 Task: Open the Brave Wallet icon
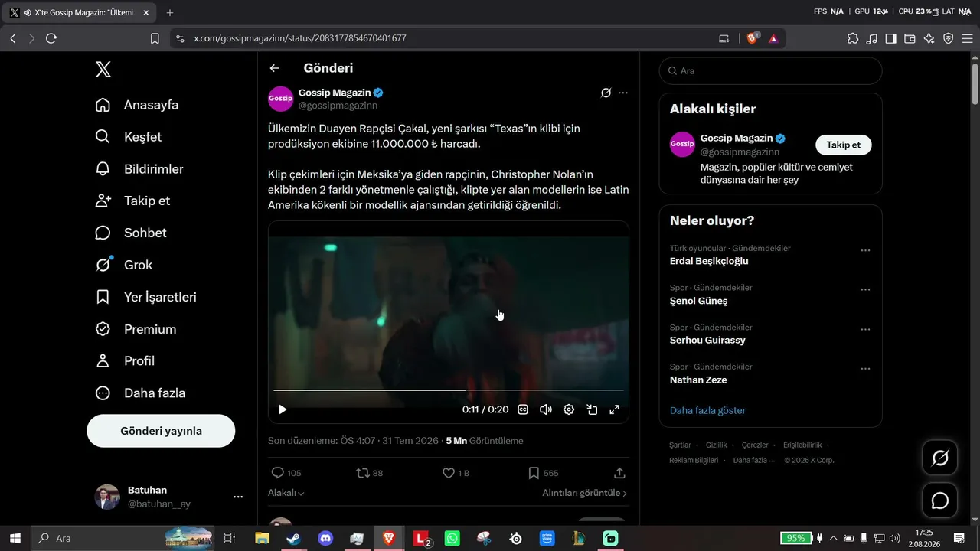point(910,38)
